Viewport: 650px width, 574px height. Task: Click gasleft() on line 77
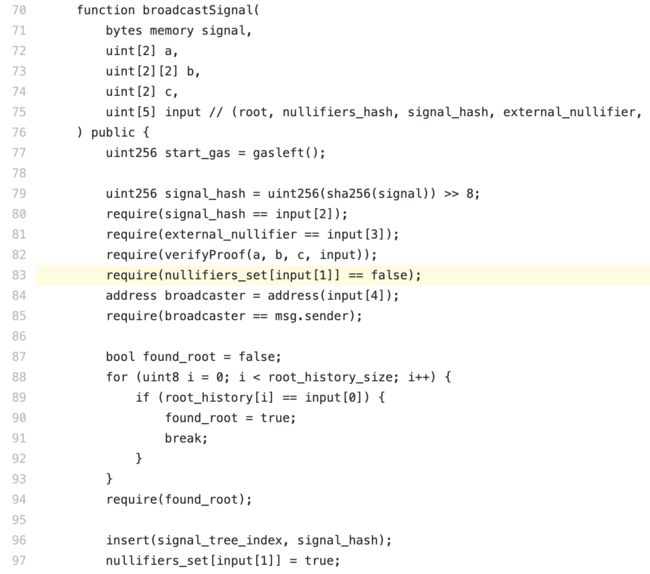(x=285, y=153)
